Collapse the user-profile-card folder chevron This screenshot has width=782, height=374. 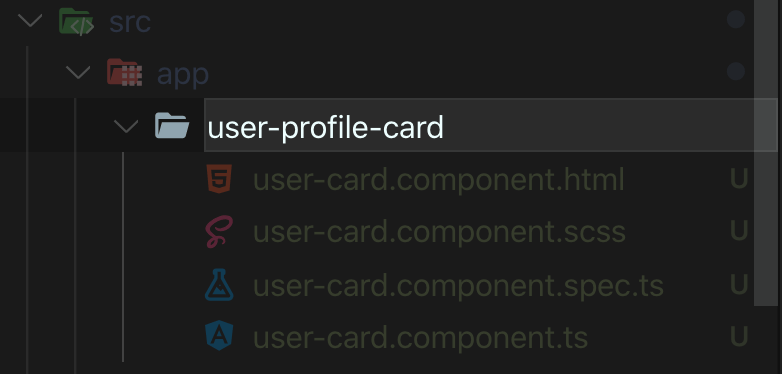(x=126, y=126)
